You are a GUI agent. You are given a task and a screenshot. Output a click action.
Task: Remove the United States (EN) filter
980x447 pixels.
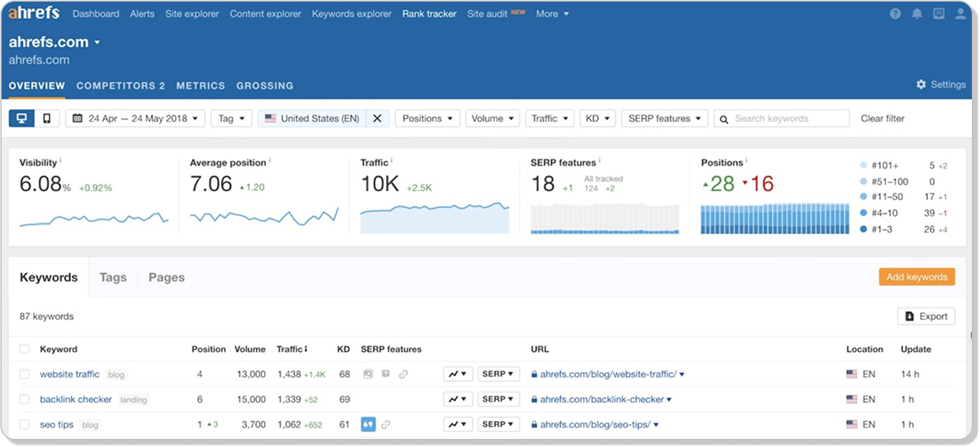pos(377,119)
